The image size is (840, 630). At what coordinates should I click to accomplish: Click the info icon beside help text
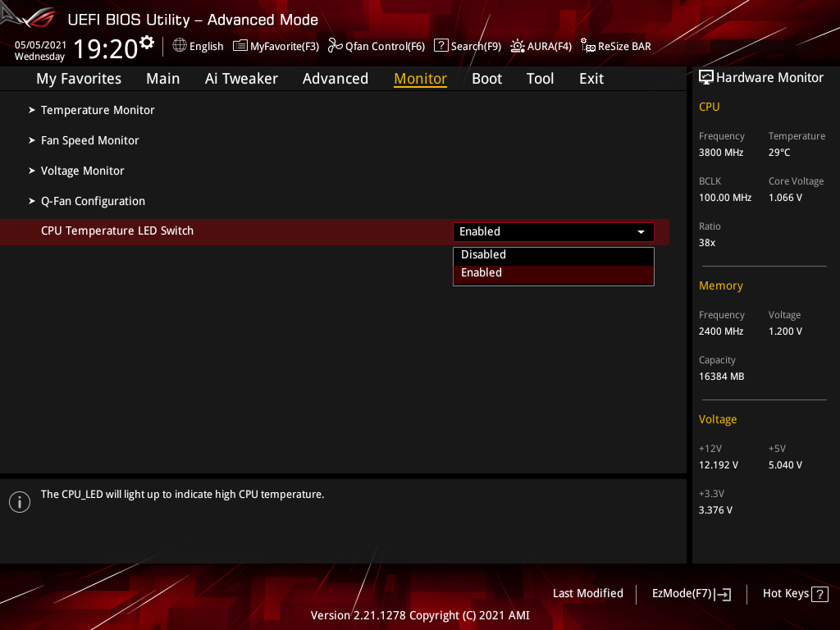[20, 502]
